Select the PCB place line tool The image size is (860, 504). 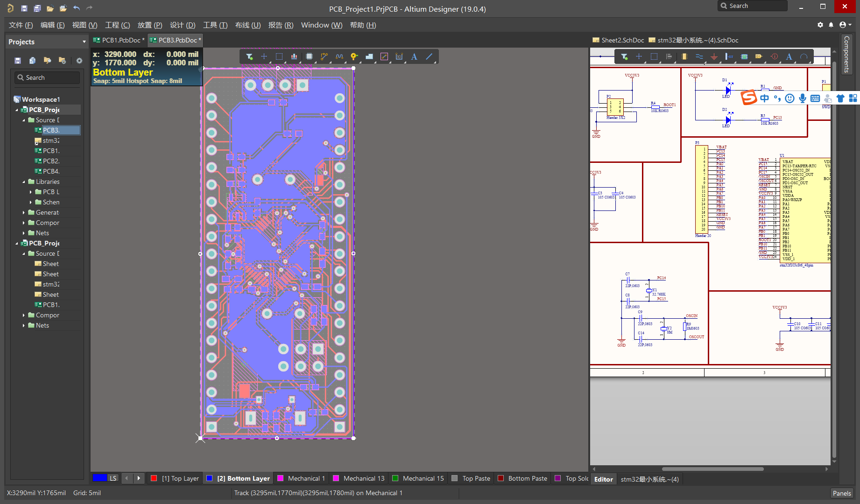click(429, 56)
